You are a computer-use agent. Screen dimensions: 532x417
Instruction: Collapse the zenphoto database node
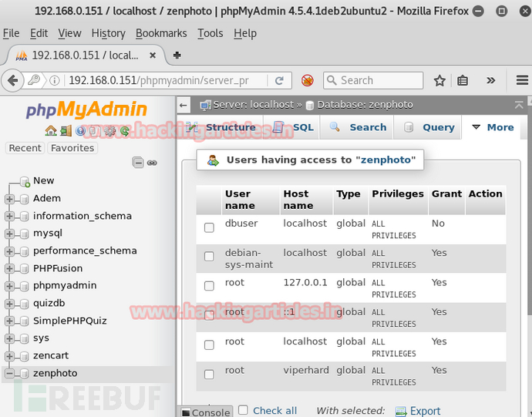(9, 374)
